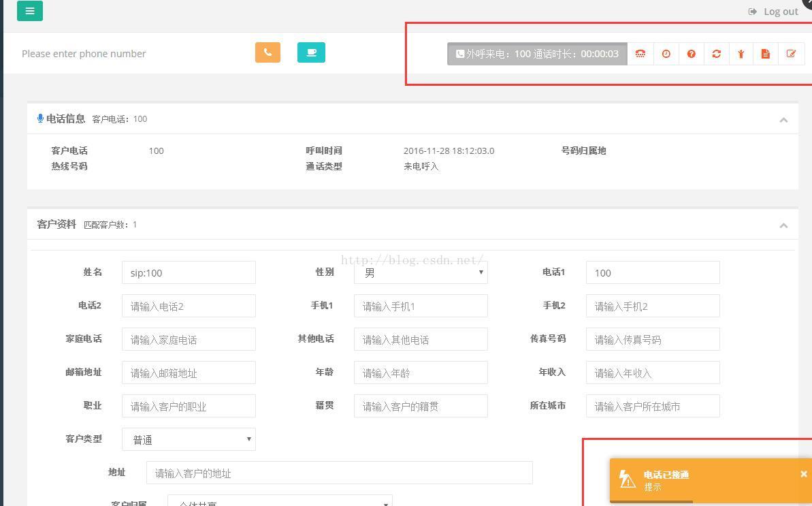Click the 年龄 input field
812x506 pixels.
[x=421, y=373]
